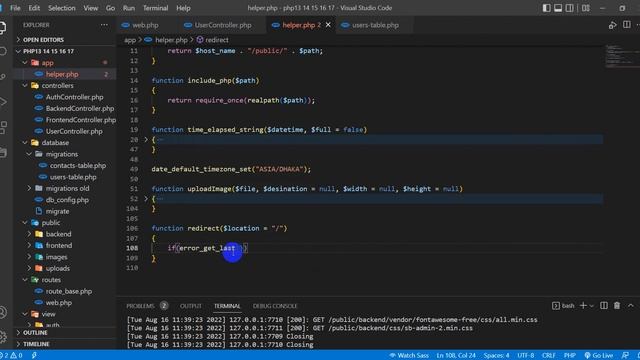Show the Output panel tab
Image resolution: width=640 pixels, height=360 pixels.
tap(191, 306)
